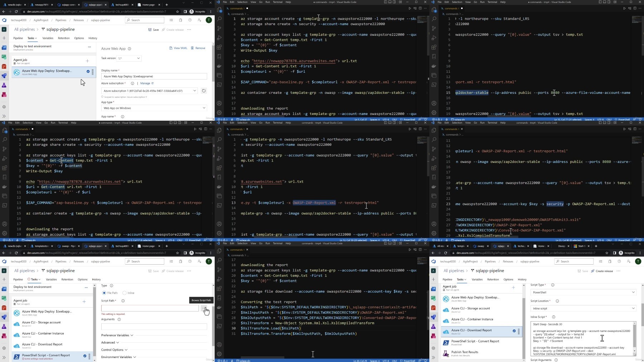This screenshot has height=362, width=644.
Task: Open the Task version dropdown
Action: [x=129, y=58]
